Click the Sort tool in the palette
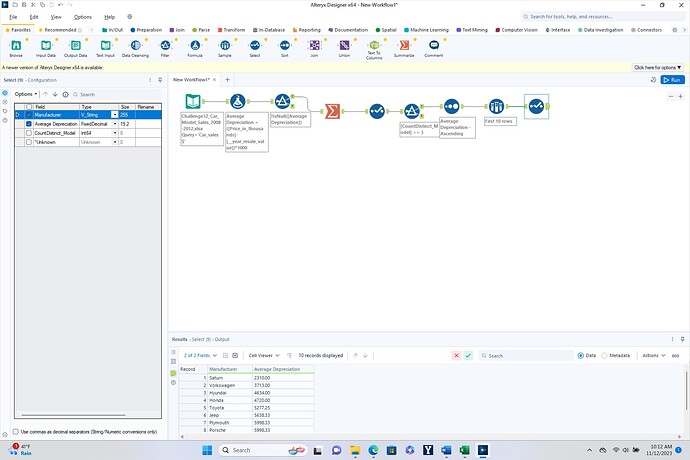Image resolution: width=690 pixels, height=460 pixels. (285, 45)
